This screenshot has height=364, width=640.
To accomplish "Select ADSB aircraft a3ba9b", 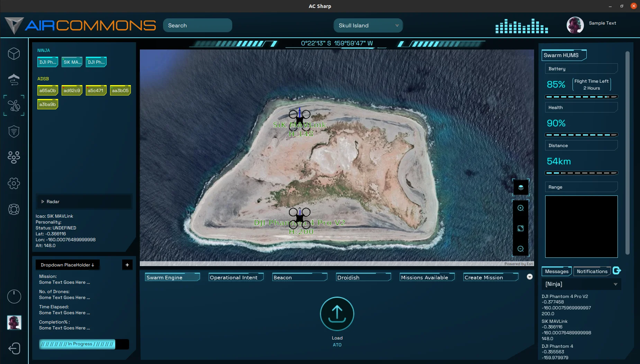I will tap(48, 104).
